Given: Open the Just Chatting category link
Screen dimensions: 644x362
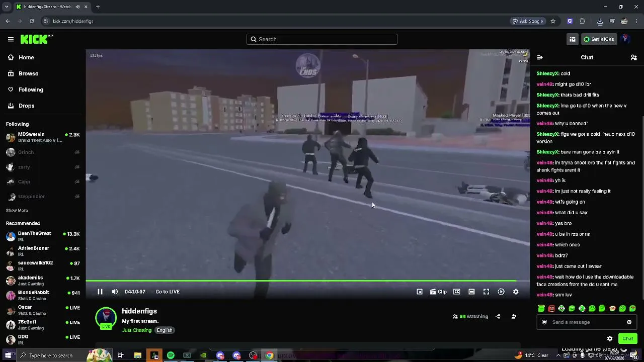Looking at the screenshot, I should click(136, 330).
